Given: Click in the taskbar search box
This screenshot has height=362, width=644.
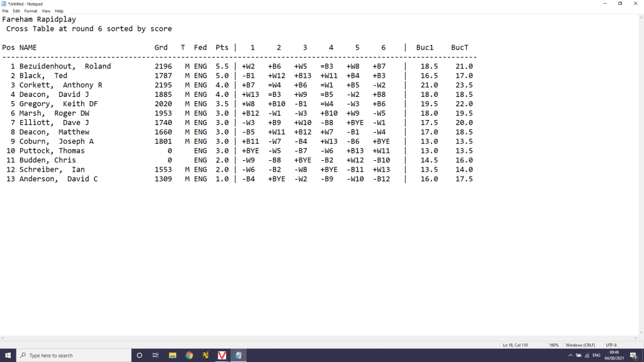Looking at the screenshot, I should pyautogui.click(x=72, y=355).
